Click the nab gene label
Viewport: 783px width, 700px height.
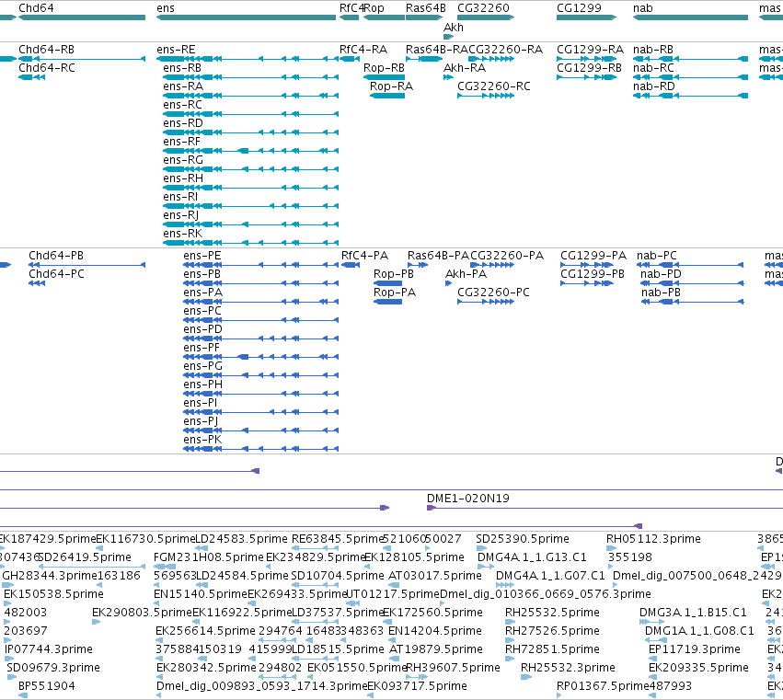[642, 8]
